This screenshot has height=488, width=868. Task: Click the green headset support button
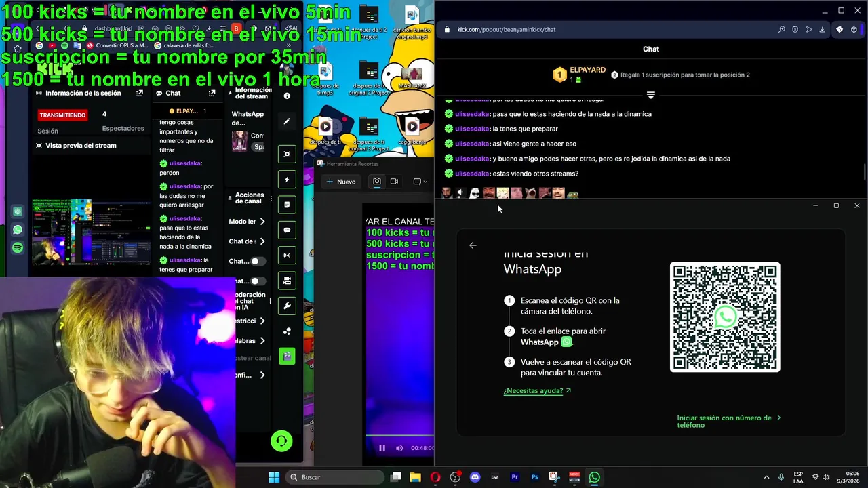click(281, 441)
